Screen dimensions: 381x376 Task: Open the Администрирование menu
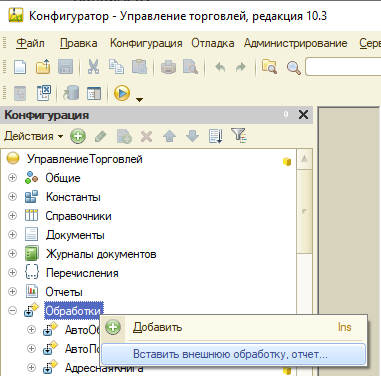[296, 43]
